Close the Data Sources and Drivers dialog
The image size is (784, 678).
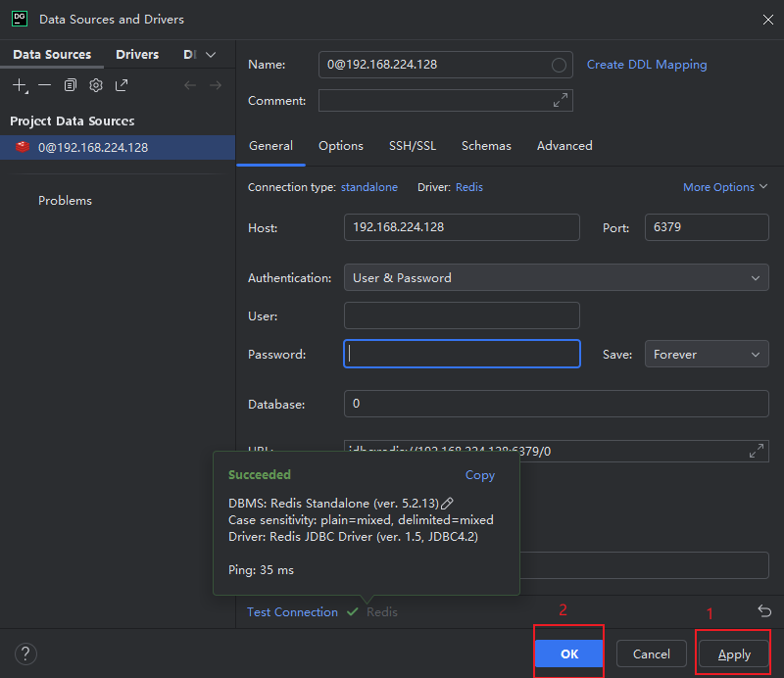(x=768, y=20)
